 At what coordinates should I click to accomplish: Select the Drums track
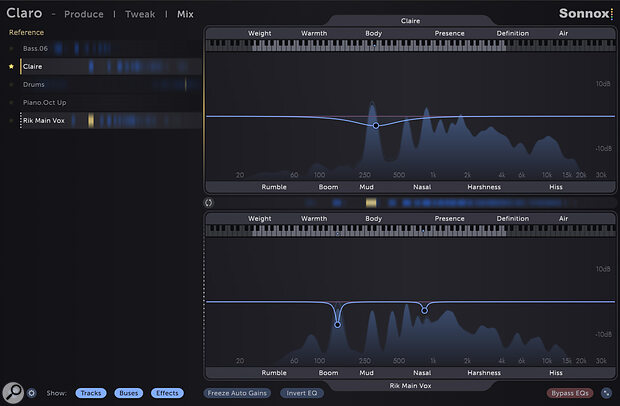click(111, 85)
